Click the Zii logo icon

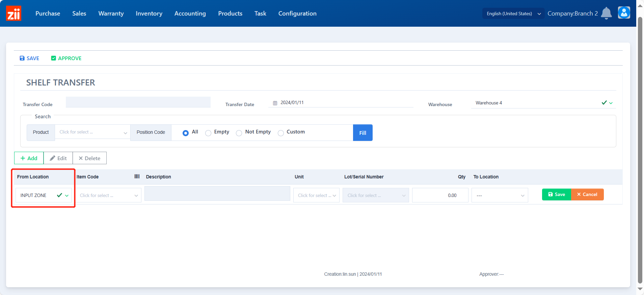tap(14, 13)
